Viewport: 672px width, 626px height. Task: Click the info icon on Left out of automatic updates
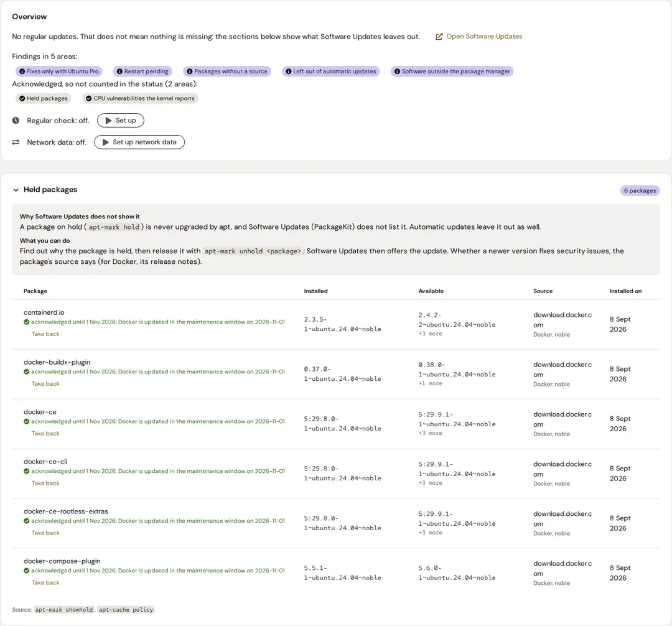coord(289,72)
